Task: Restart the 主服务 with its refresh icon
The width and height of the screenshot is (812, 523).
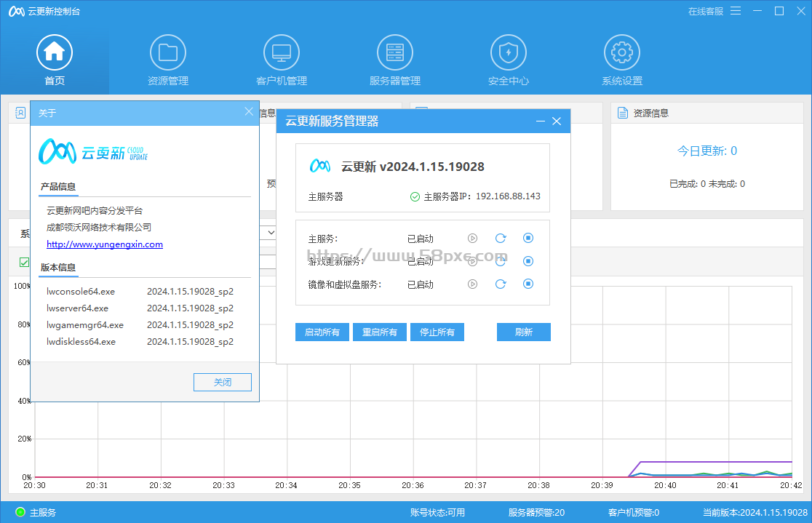Action: coord(501,238)
